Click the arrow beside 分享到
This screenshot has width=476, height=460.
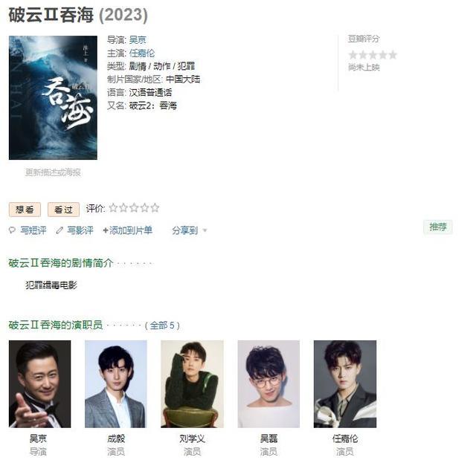pos(205,231)
